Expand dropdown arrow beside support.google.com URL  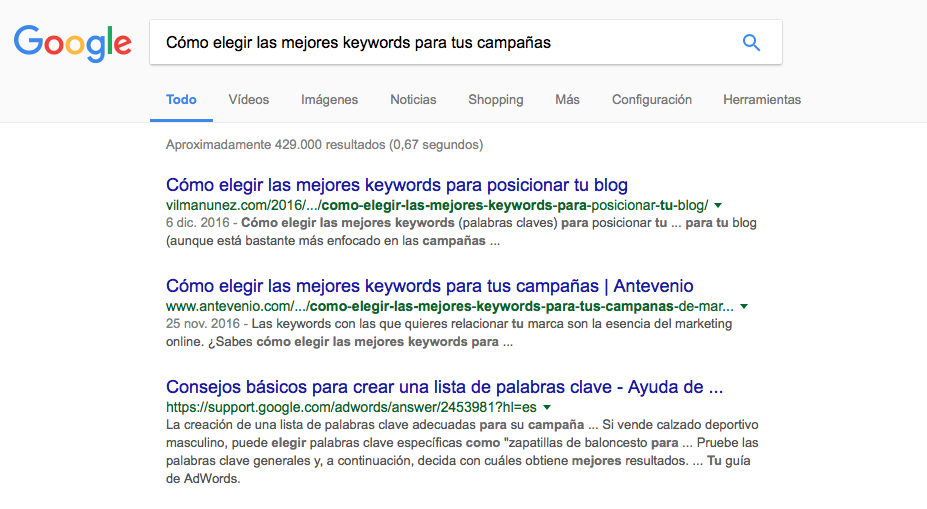click(547, 407)
